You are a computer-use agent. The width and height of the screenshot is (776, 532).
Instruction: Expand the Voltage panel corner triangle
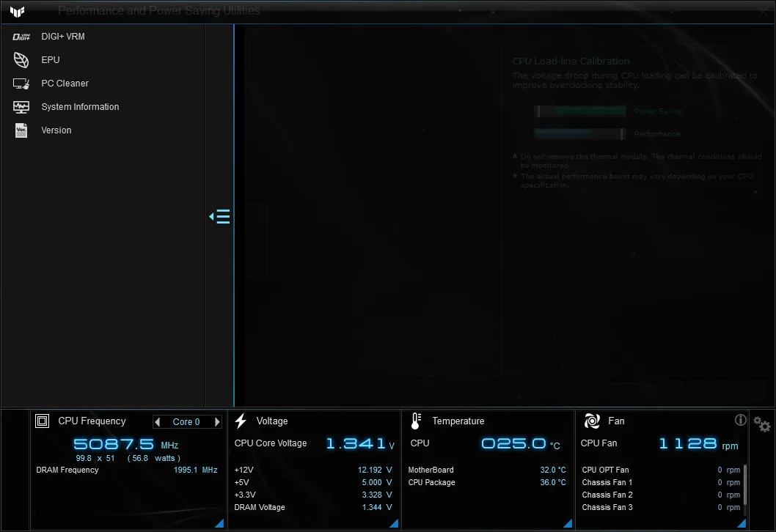[394, 523]
